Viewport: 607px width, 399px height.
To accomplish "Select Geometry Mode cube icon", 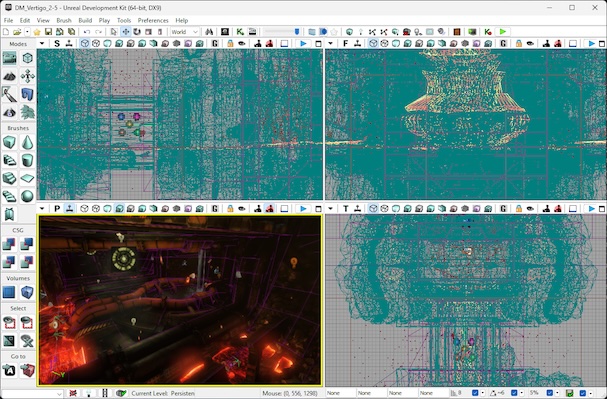I will click(27, 58).
